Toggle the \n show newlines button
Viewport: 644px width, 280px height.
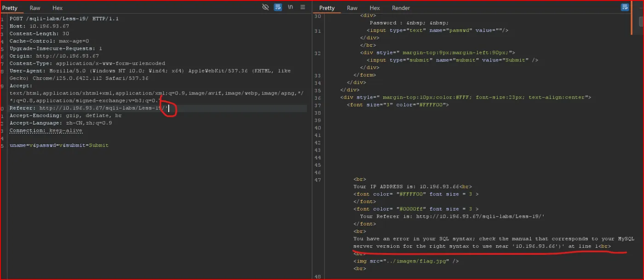290,7
